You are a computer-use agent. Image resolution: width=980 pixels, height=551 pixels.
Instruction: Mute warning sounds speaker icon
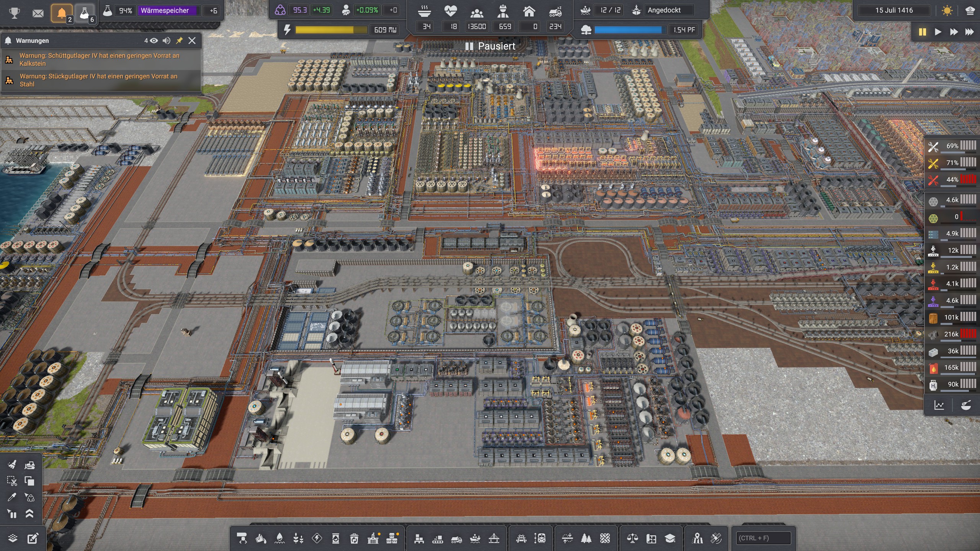point(166,41)
